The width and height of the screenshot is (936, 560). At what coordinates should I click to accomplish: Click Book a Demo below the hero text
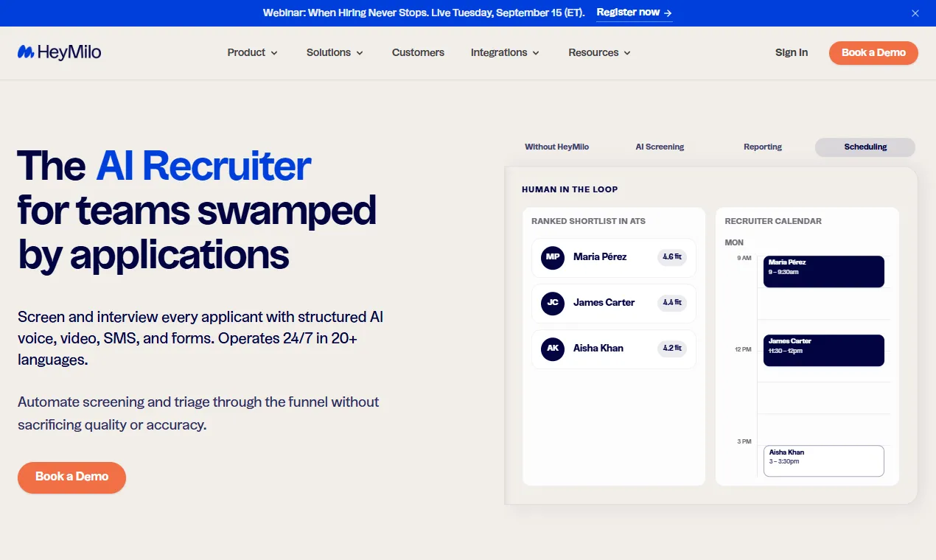[71, 477]
